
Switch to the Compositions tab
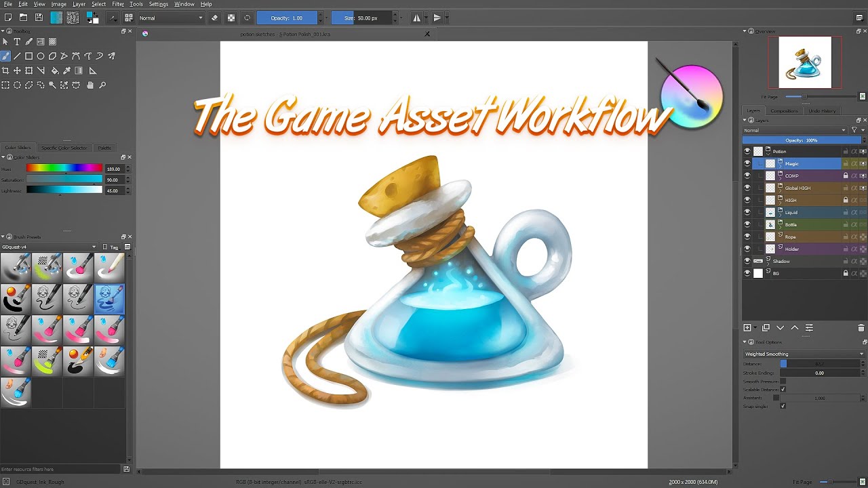784,110
